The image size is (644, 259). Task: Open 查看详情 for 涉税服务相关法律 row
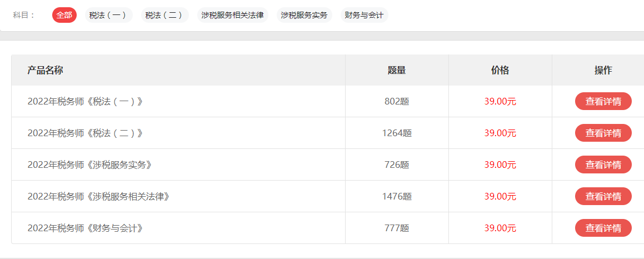[603, 196]
